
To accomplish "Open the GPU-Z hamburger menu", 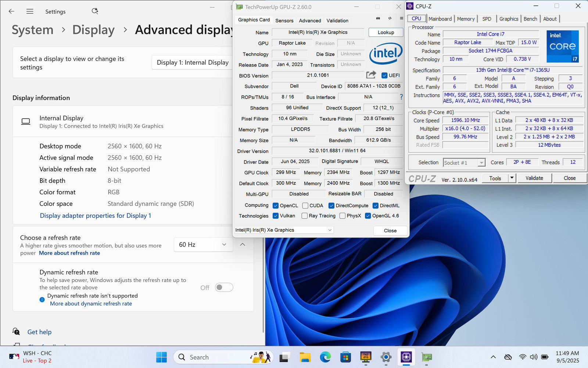I will click(x=401, y=18).
